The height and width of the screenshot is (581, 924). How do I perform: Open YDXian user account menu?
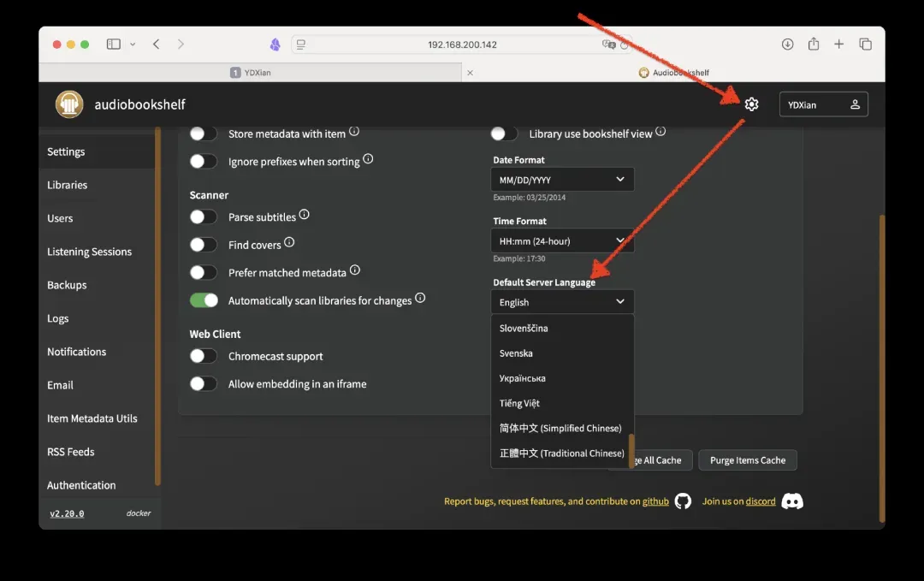pos(823,104)
